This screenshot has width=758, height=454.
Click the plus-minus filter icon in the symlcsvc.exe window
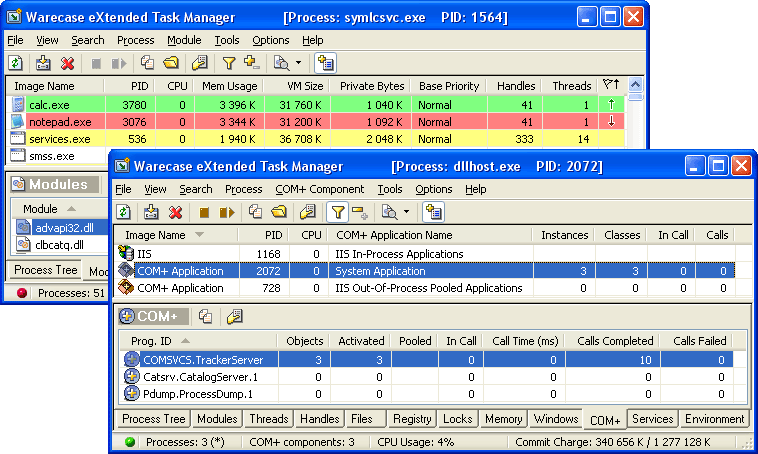point(252,63)
